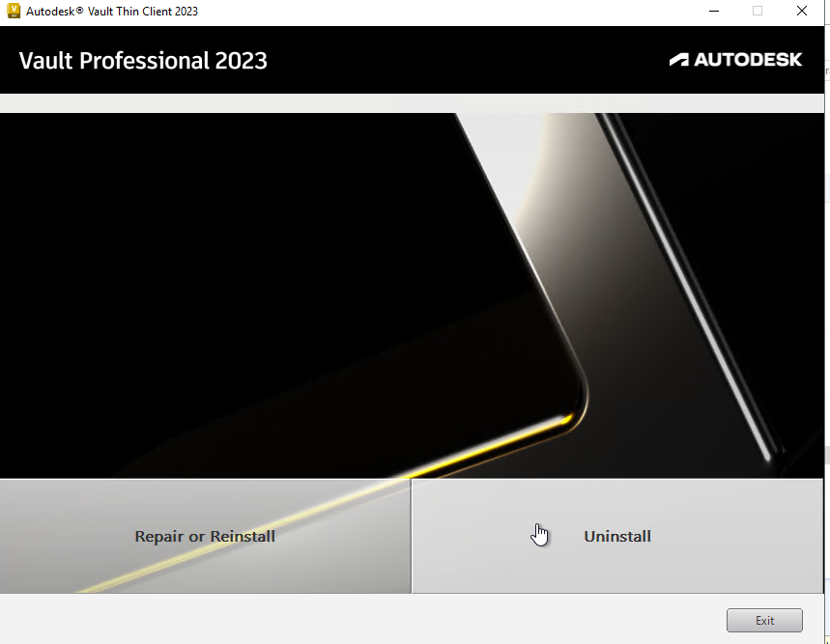This screenshot has height=644, width=830.
Task: Click the window title Autodesk Vault Thin Client 2023
Action: point(112,12)
